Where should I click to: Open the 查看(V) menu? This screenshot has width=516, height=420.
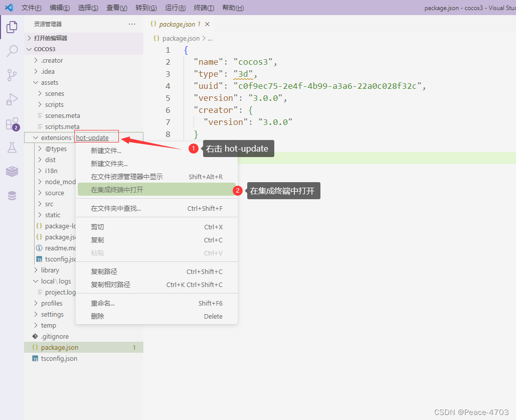pos(117,8)
